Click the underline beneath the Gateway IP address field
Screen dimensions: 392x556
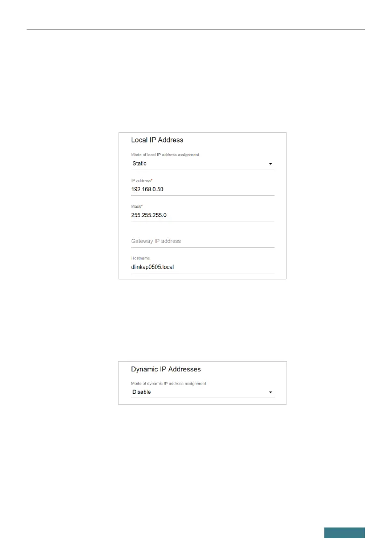(202, 247)
